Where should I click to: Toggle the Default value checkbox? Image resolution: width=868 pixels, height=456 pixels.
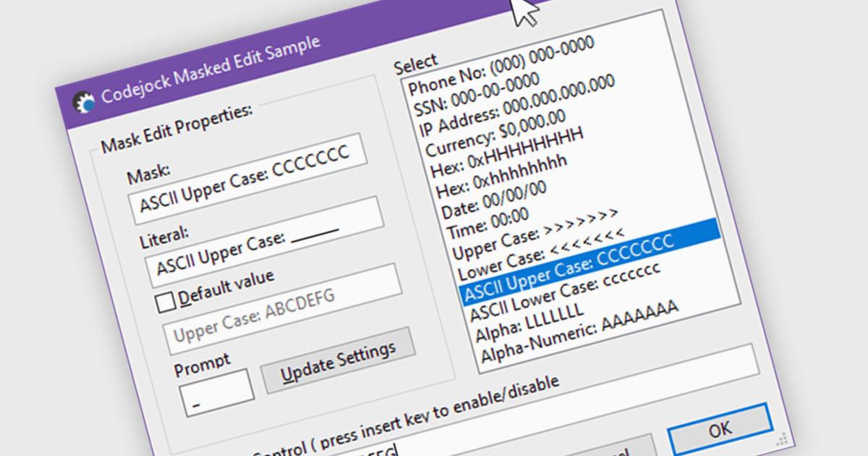coord(166,301)
